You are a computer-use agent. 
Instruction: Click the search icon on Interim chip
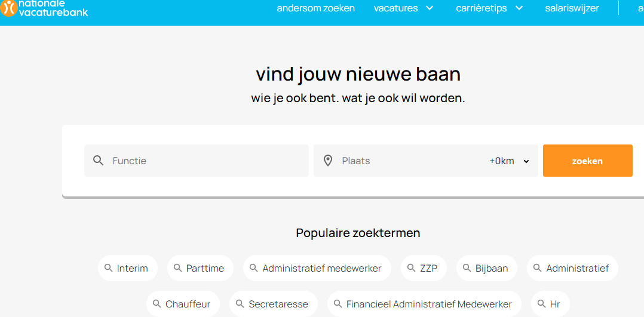coord(108,268)
